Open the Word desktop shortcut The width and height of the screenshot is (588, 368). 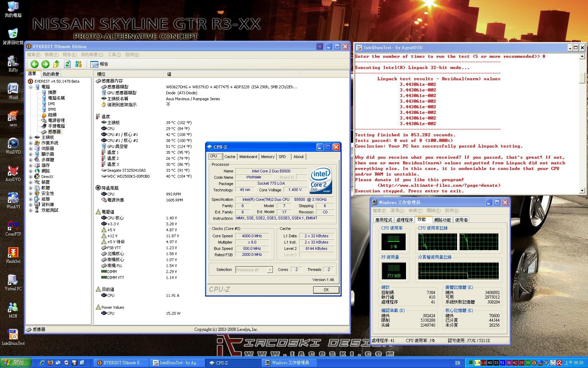[x=13, y=91]
